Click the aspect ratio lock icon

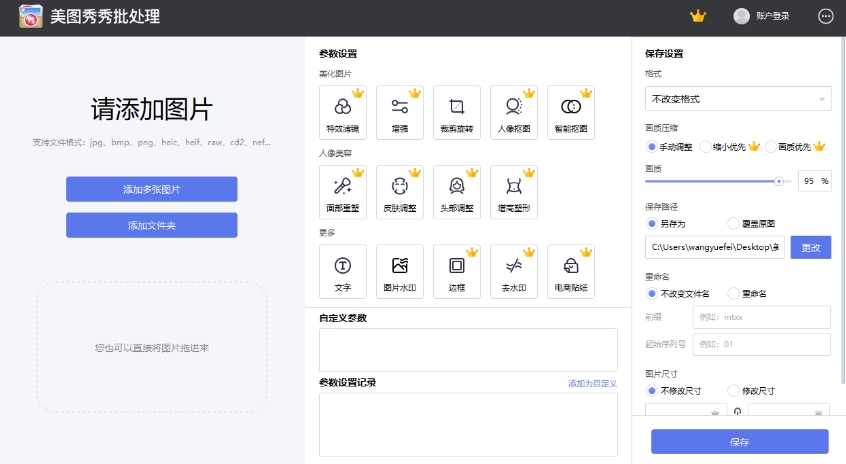tap(738, 412)
